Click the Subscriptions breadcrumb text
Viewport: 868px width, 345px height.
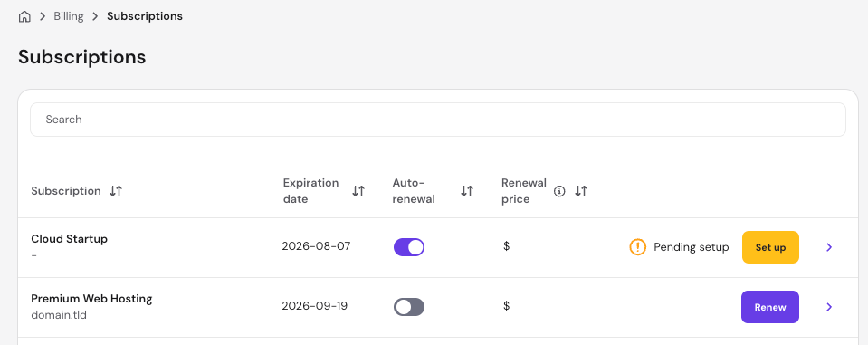pyautogui.click(x=145, y=16)
